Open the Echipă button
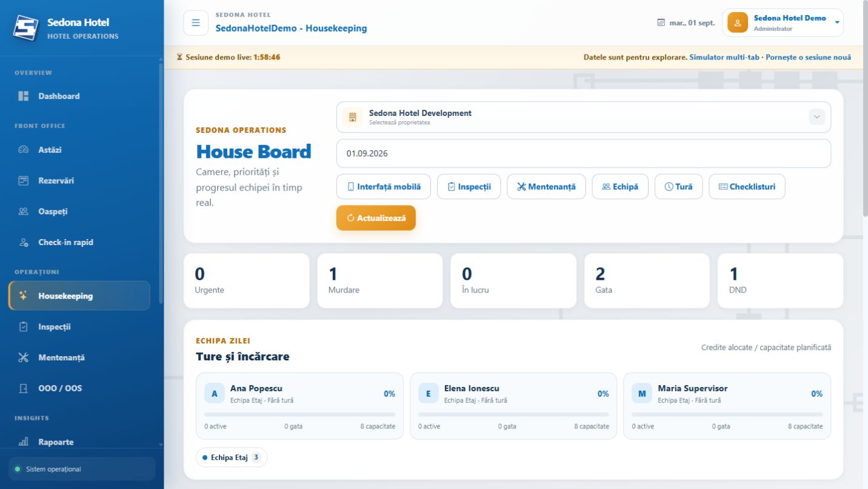Viewport: 868px width, 489px height. tap(620, 187)
